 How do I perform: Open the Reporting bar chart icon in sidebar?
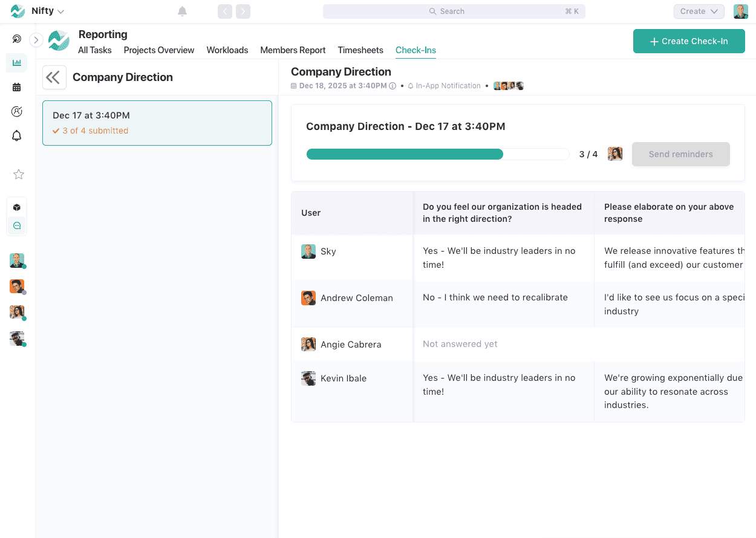[16, 63]
